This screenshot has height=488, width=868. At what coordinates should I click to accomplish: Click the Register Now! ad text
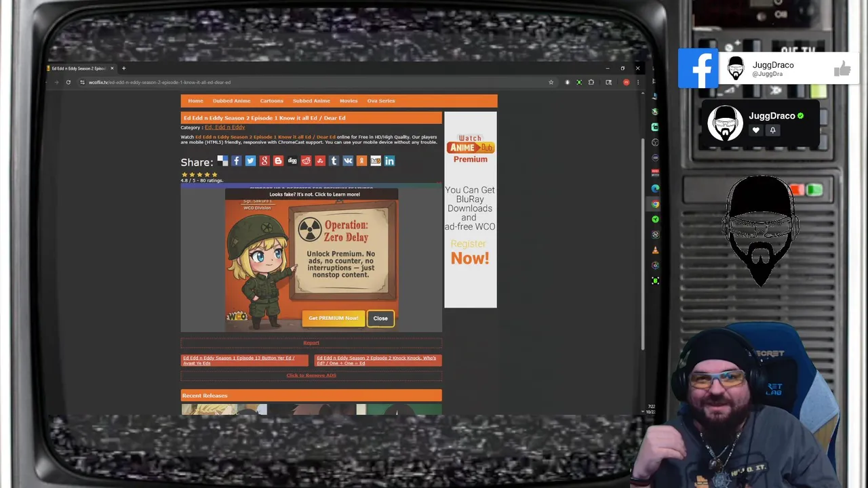(470, 253)
